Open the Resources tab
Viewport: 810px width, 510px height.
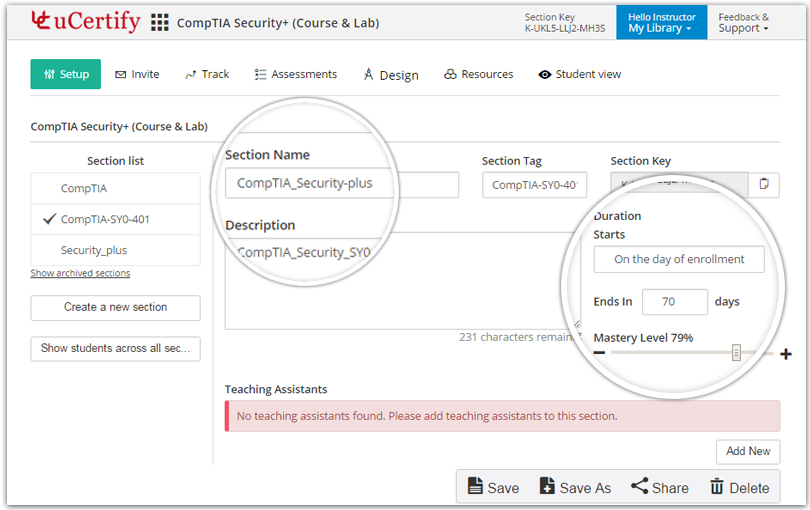click(479, 74)
